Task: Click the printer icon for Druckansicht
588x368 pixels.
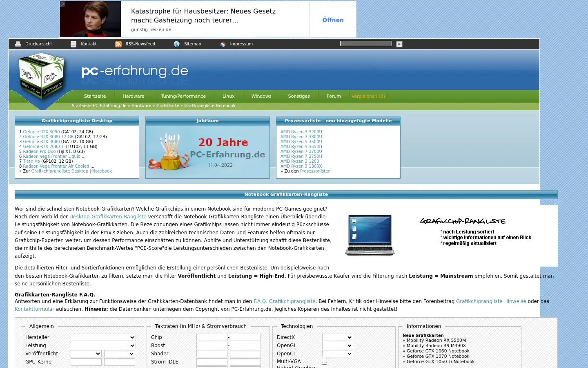Action: tap(18, 44)
